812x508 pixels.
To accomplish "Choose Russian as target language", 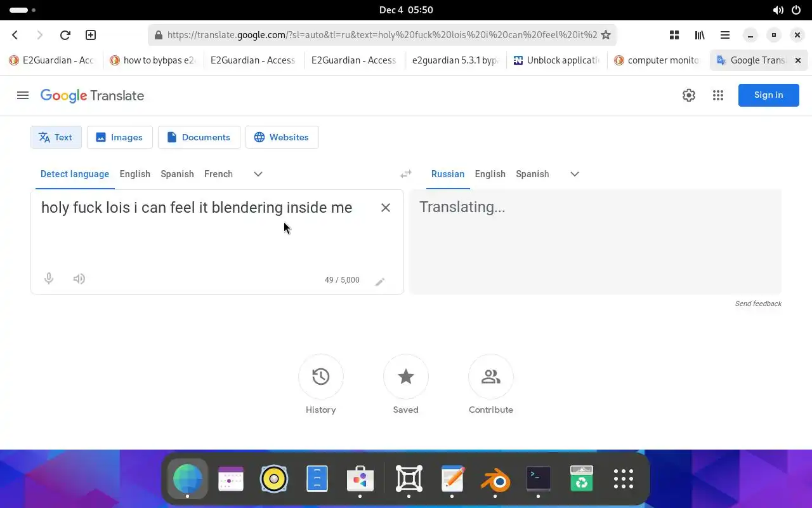I will tap(448, 174).
